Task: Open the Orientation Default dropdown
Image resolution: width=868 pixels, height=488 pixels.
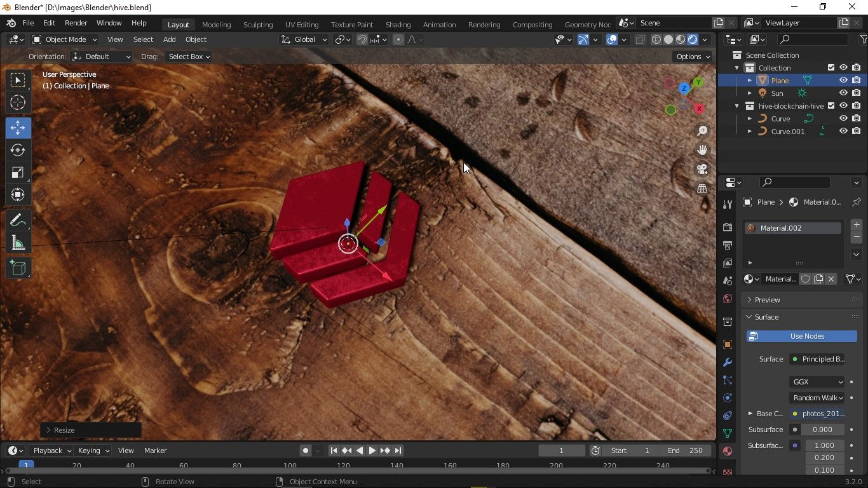Action: click(x=102, y=57)
